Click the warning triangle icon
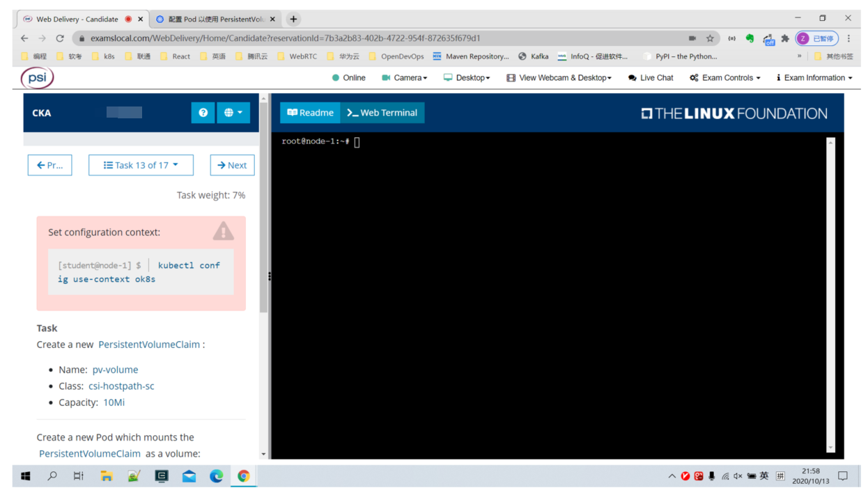This screenshot has width=868, height=497. coord(223,231)
